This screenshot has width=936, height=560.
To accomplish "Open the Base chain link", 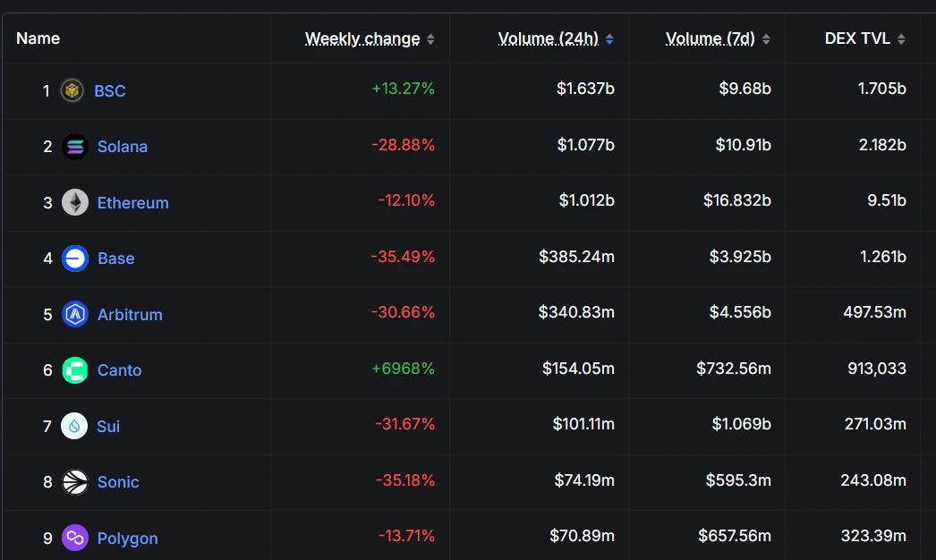I will [x=115, y=259].
